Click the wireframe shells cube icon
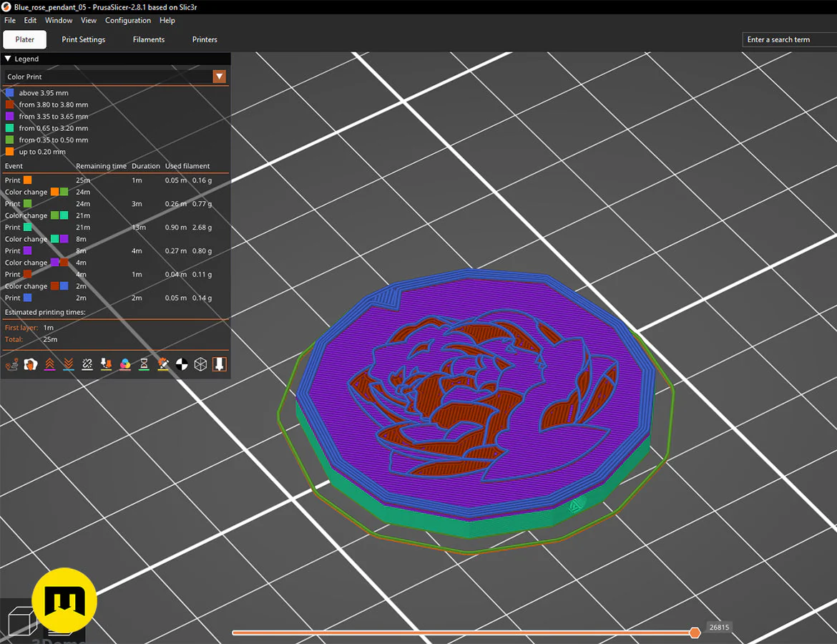Image resolution: width=837 pixels, height=644 pixels. (201, 364)
